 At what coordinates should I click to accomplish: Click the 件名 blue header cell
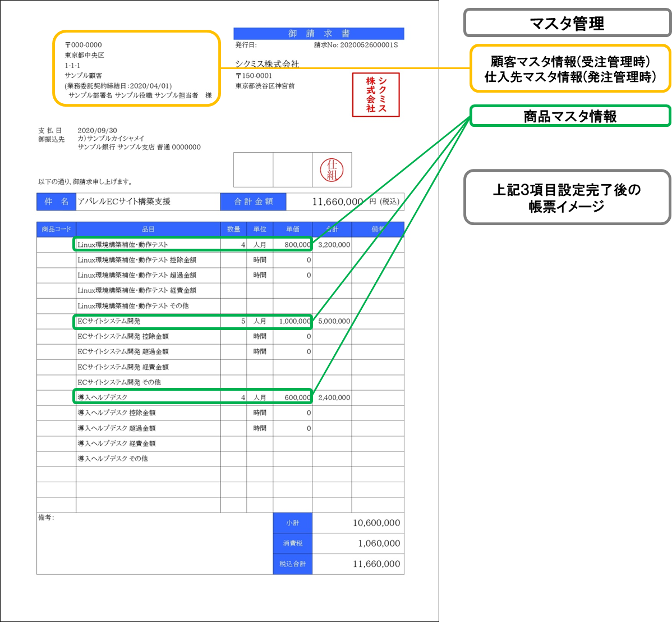(56, 202)
